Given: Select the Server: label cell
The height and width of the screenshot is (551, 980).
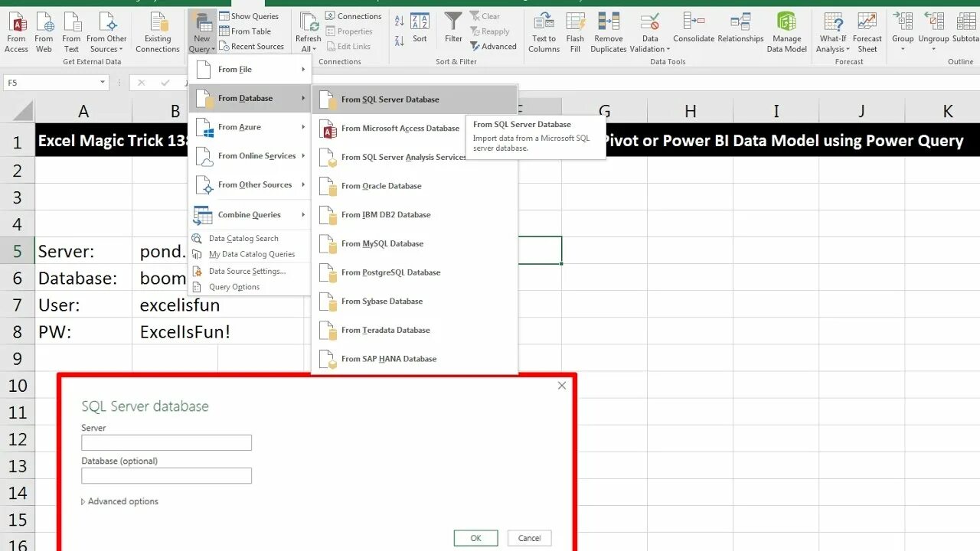Looking at the screenshot, I should click(x=83, y=251).
